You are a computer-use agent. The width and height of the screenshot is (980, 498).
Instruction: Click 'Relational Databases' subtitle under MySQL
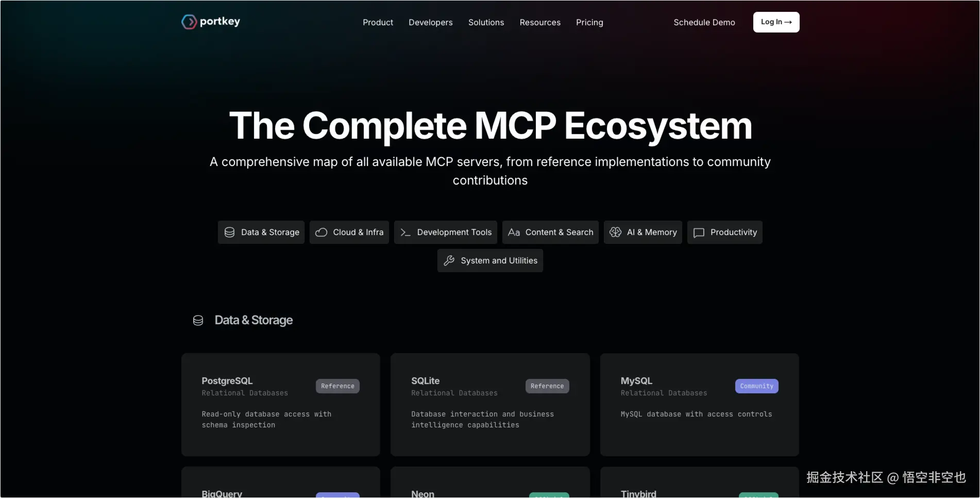664,393
